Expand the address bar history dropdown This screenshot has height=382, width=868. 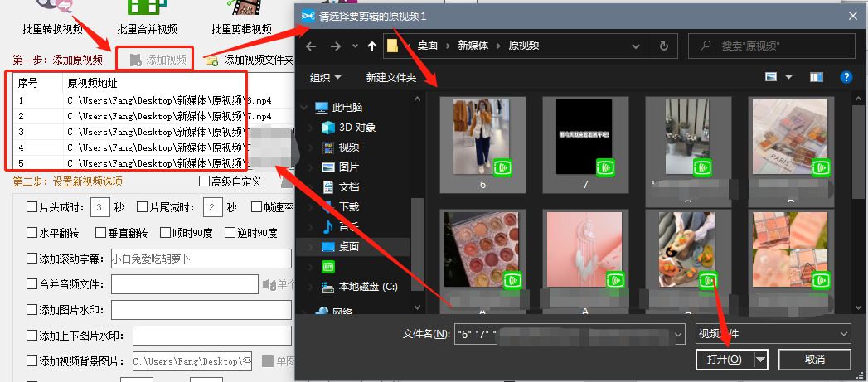pyautogui.click(x=638, y=46)
